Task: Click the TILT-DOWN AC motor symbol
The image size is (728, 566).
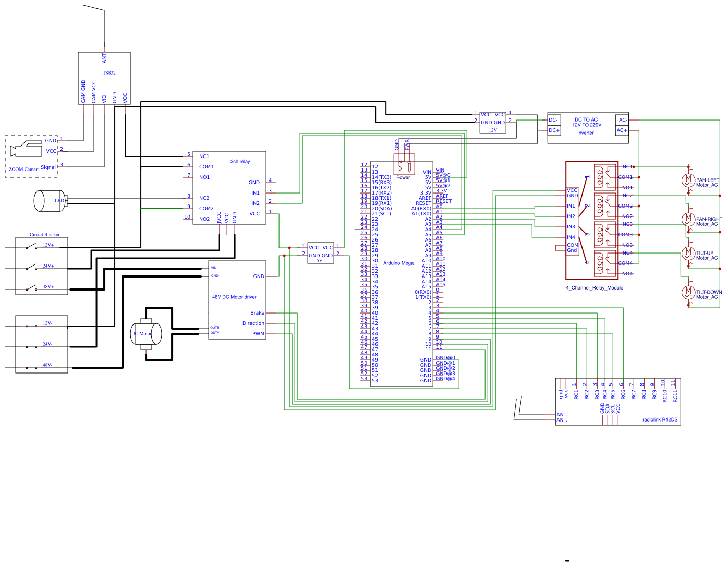Action: [x=688, y=292]
